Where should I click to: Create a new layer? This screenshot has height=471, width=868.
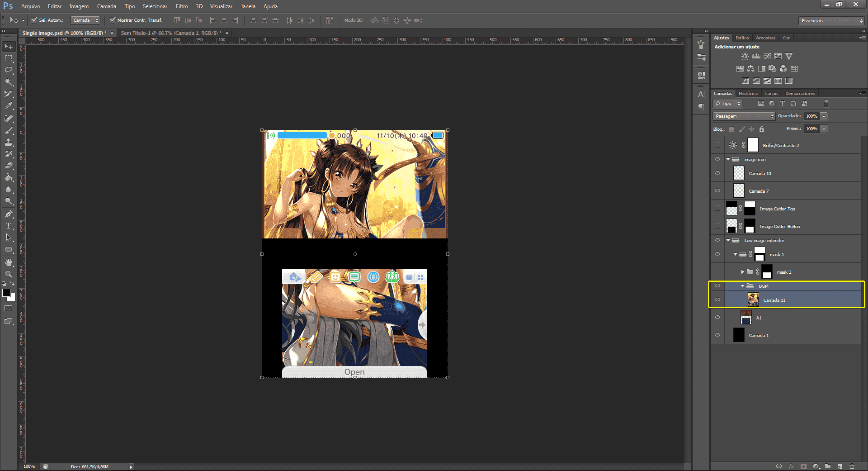pos(840,466)
